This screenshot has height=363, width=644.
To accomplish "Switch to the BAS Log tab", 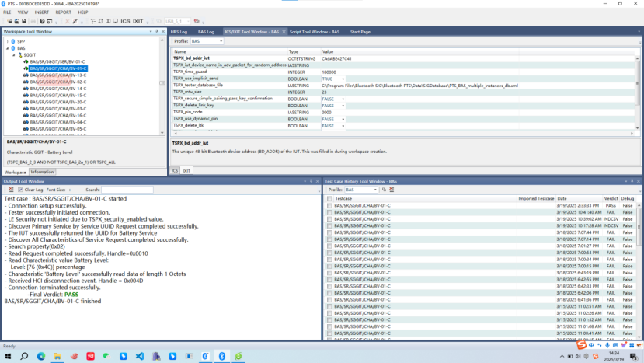I will pos(206,32).
